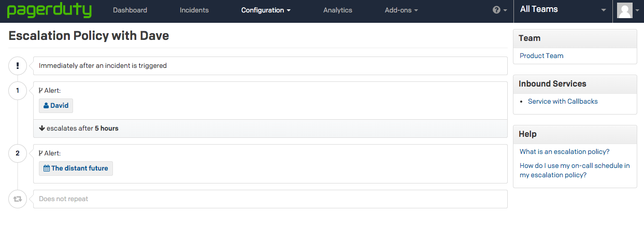644x226 pixels.
Task: Open the All Teams selector
Action: [x=563, y=9]
